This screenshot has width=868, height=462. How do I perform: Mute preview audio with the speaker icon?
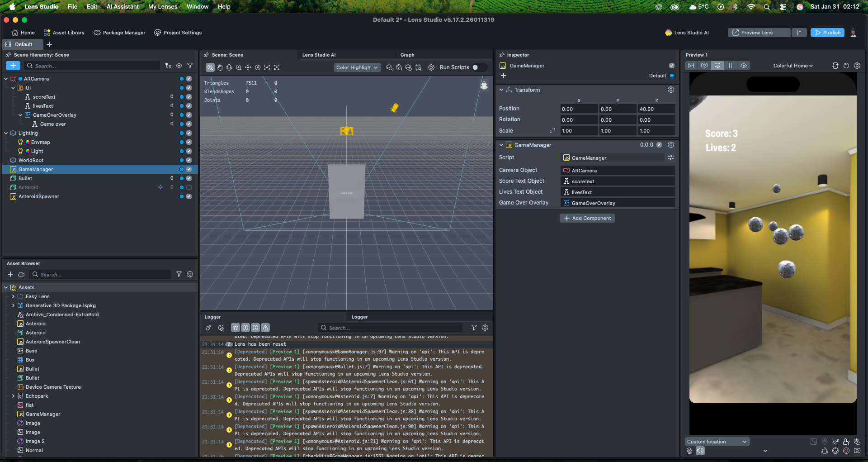700,451
